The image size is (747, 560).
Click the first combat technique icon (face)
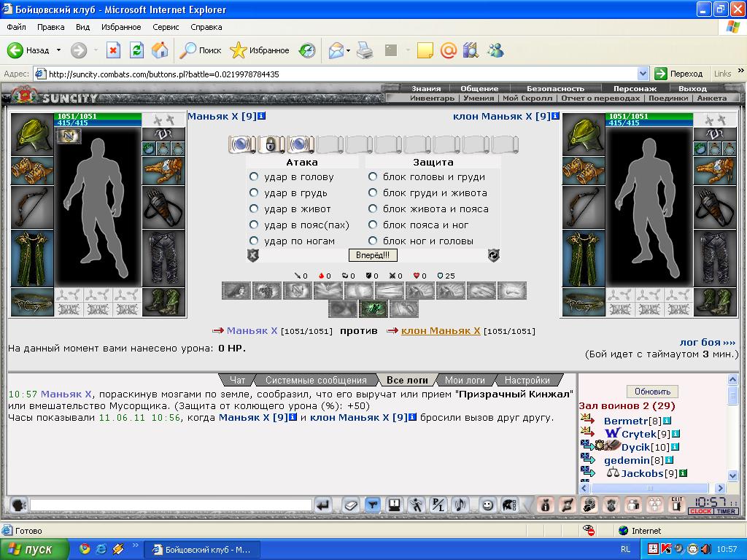pyautogui.click(x=236, y=290)
